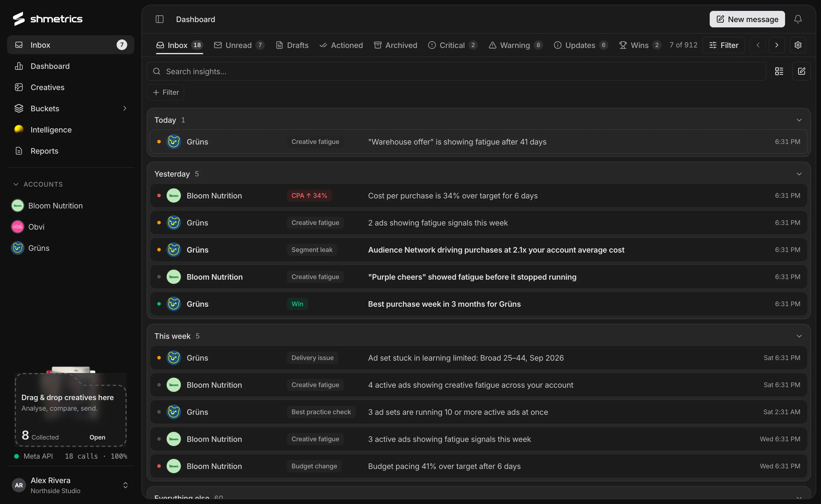This screenshot has height=504, width=821.
Task: Click Obvi account avatar
Action: point(18,227)
